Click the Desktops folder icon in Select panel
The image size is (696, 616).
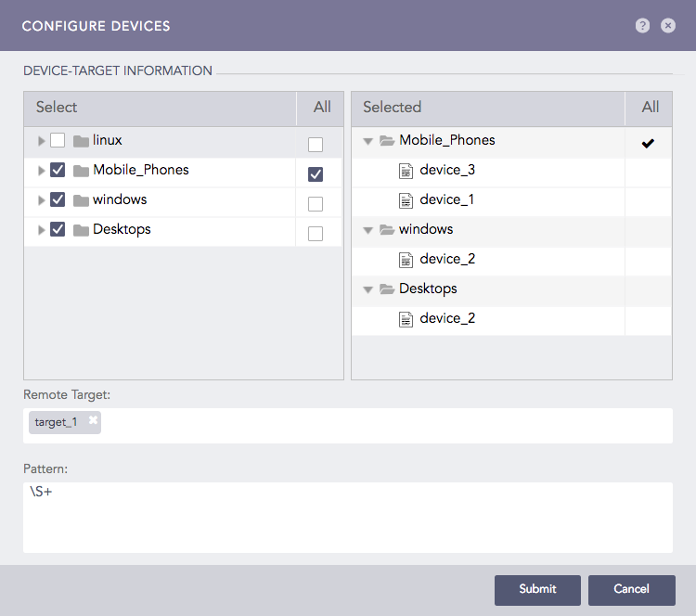point(81,230)
